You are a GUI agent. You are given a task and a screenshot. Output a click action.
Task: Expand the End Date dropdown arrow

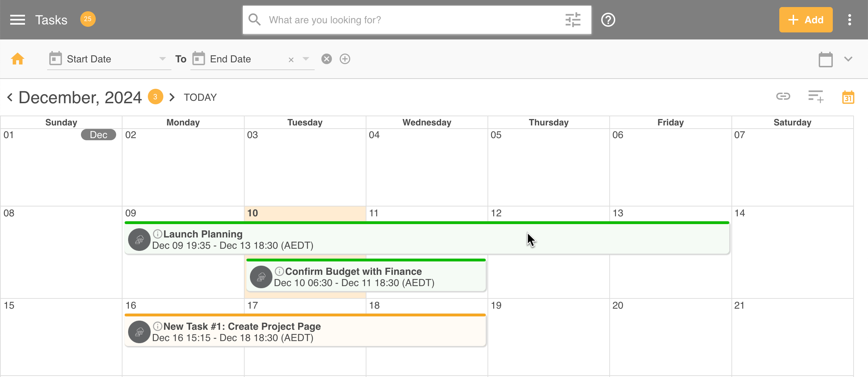pos(306,59)
